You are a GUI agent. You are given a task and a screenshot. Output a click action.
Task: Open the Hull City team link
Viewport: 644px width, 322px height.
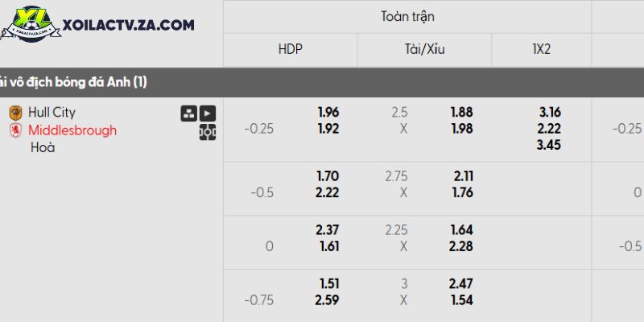point(52,113)
